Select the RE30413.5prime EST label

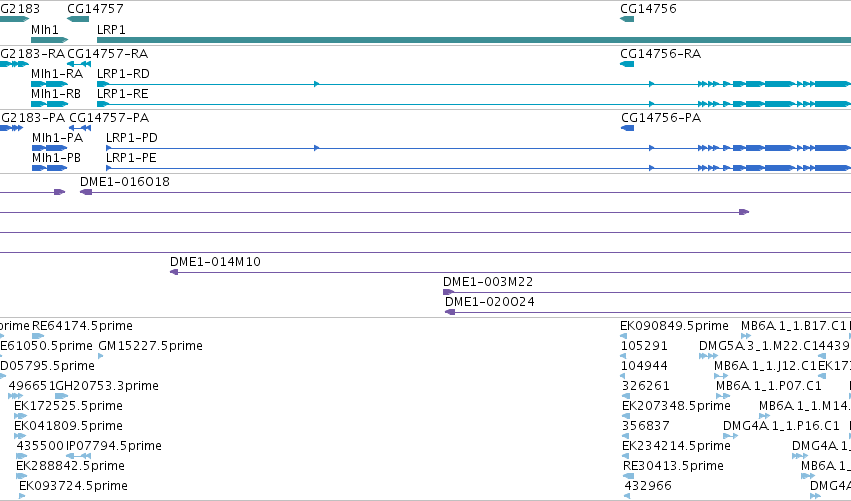[x=674, y=466]
